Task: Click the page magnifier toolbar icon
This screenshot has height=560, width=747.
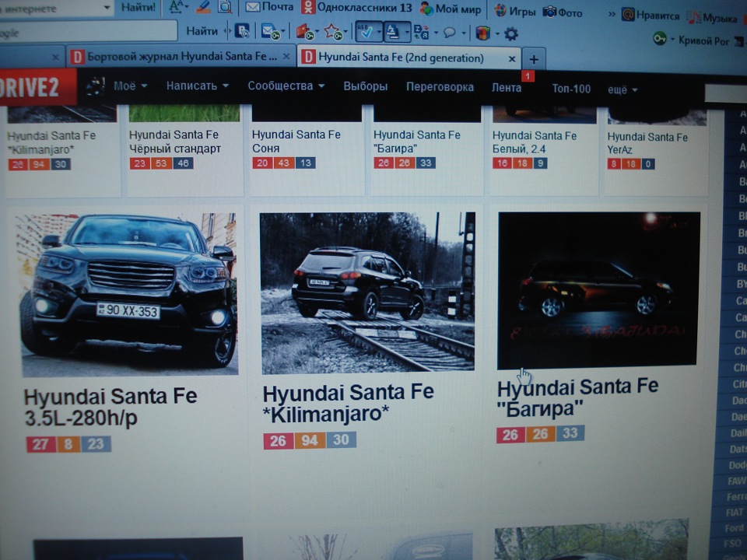Action: point(225,7)
